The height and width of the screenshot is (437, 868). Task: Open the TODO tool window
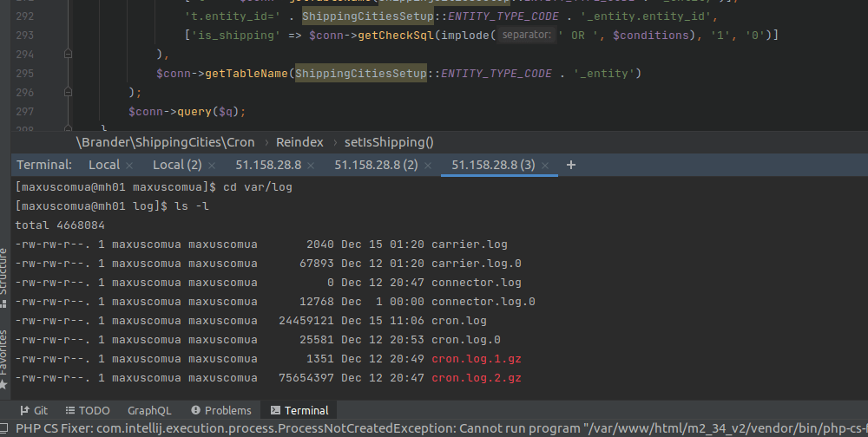coord(88,410)
